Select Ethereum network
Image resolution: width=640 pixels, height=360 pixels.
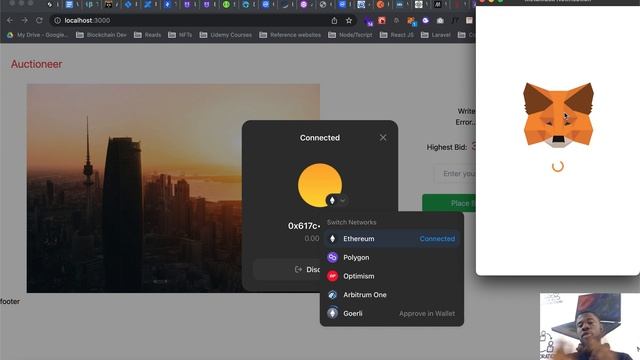pos(392,239)
